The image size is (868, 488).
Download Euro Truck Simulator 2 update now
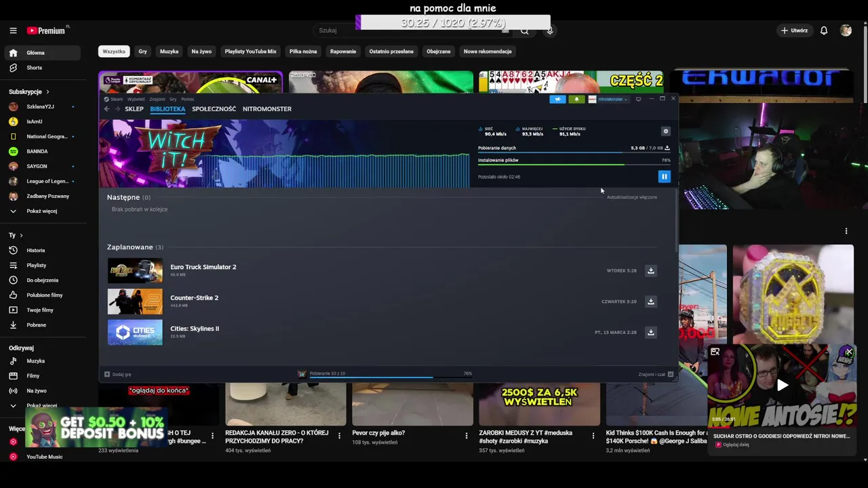(650, 270)
